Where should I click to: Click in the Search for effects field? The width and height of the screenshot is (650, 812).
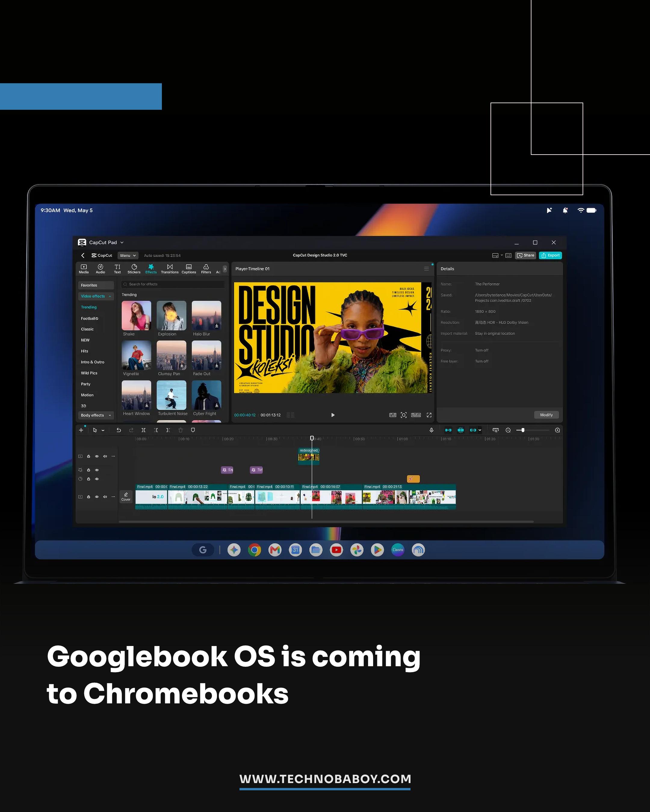pyautogui.click(x=173, y=285)
